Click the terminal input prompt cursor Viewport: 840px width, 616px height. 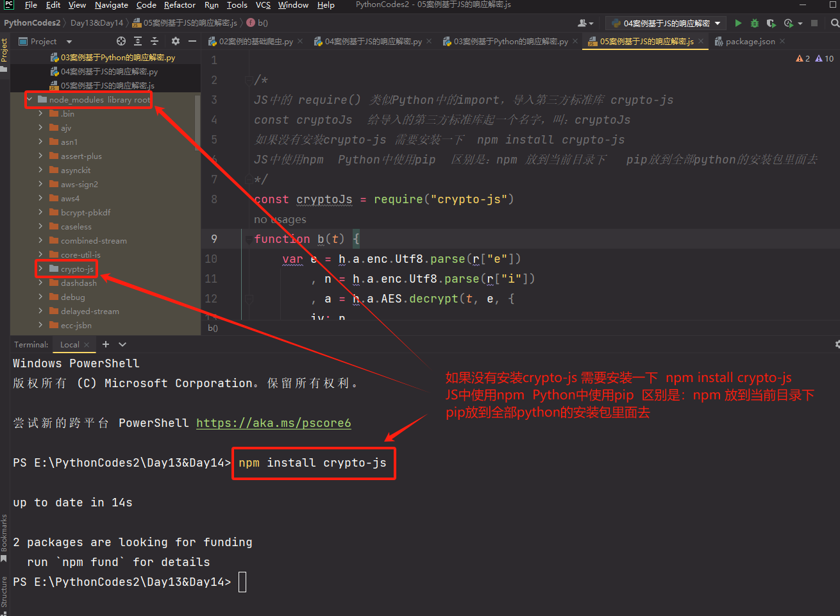point(242,582)
